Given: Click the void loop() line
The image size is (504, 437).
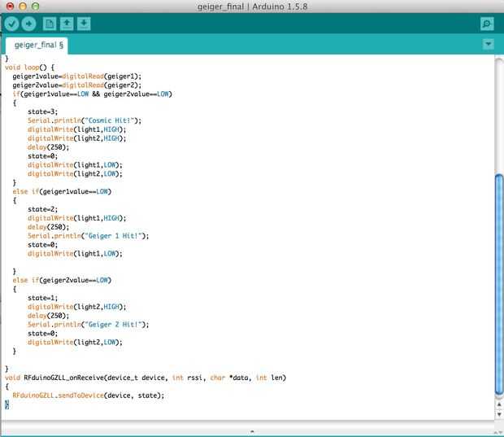Looking at the screenshot, I should point(30,68).
